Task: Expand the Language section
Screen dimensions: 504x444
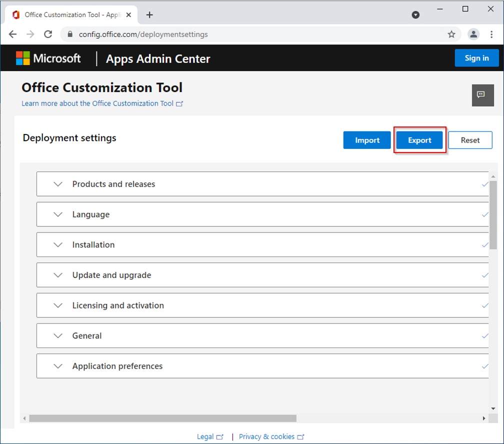Action: [x=58, y=214]
